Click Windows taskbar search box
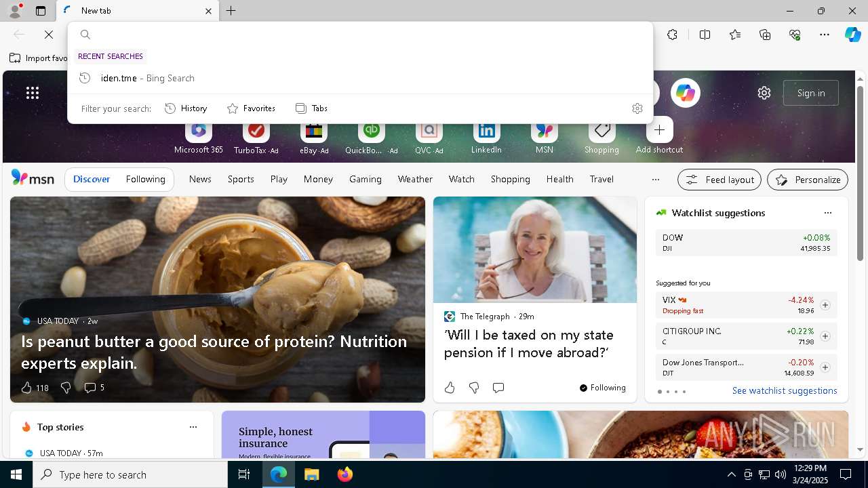The image size is (868, 488). tap(130, 474)
